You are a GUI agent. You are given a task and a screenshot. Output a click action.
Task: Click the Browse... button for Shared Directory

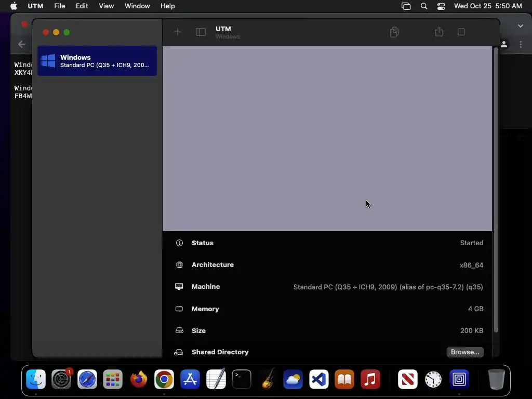coord(465,352)
